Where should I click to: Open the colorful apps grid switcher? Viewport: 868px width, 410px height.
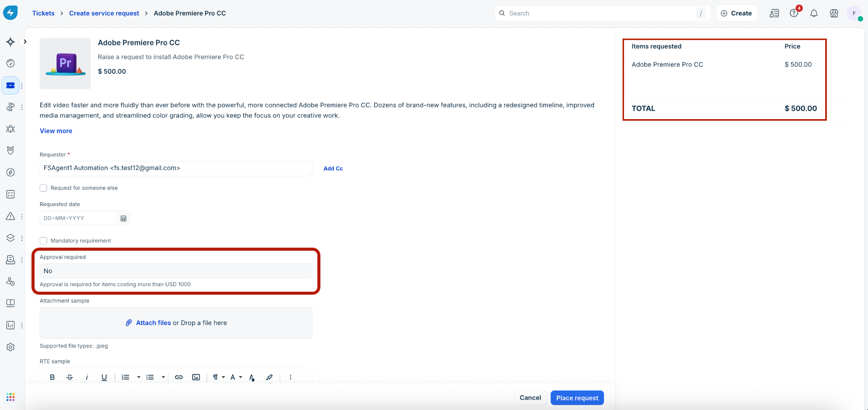click(11, 397)
